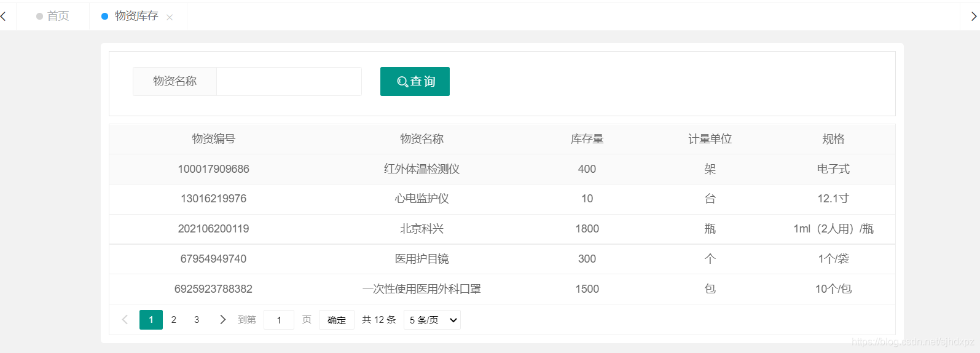Screen dimensions: 980x353
Task: Switch to the 首页 tab
Action: [x=53, y=16]
